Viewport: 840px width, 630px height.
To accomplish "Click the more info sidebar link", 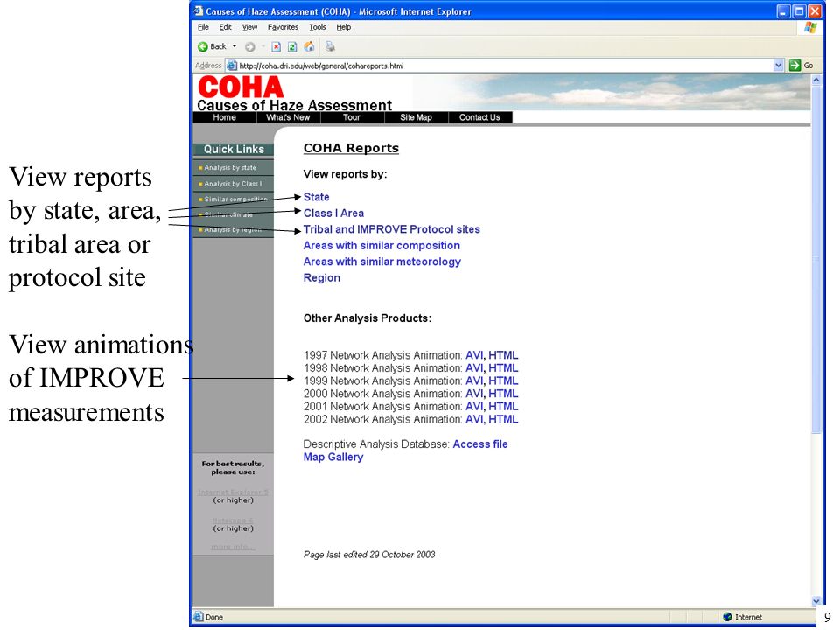I will click(x=233, y=547).
